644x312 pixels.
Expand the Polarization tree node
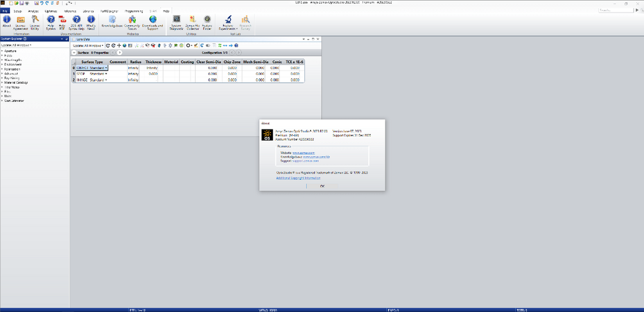(2, 69)
